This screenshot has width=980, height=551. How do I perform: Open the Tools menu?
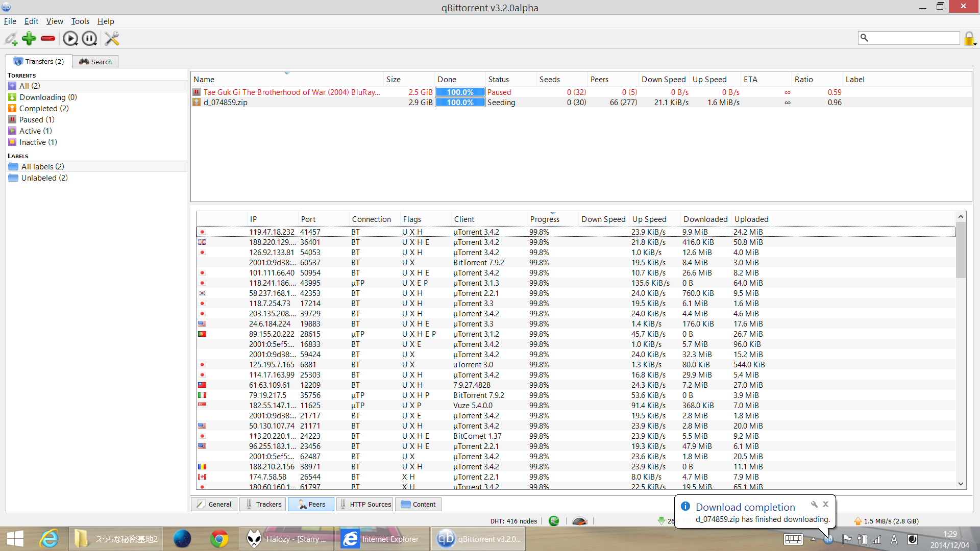point(80,21)
